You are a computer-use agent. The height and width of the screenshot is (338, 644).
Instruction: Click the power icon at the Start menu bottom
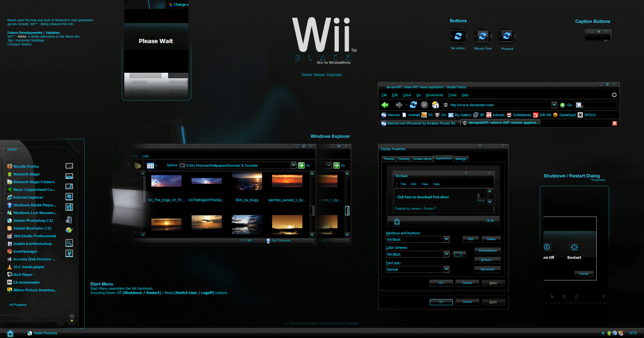tap(71, 316)
